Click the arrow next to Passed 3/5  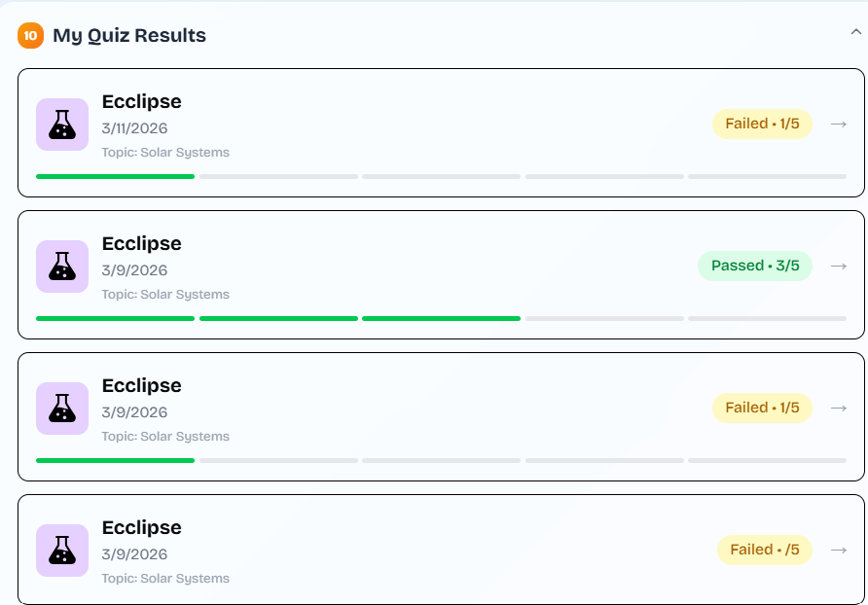pyautogui.click(x=839, y=266)
